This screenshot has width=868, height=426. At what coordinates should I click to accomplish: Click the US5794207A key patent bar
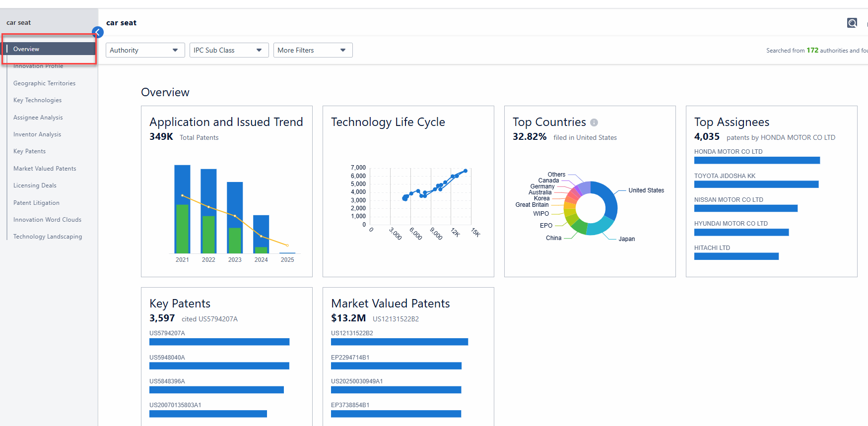(x=219, y=342)
